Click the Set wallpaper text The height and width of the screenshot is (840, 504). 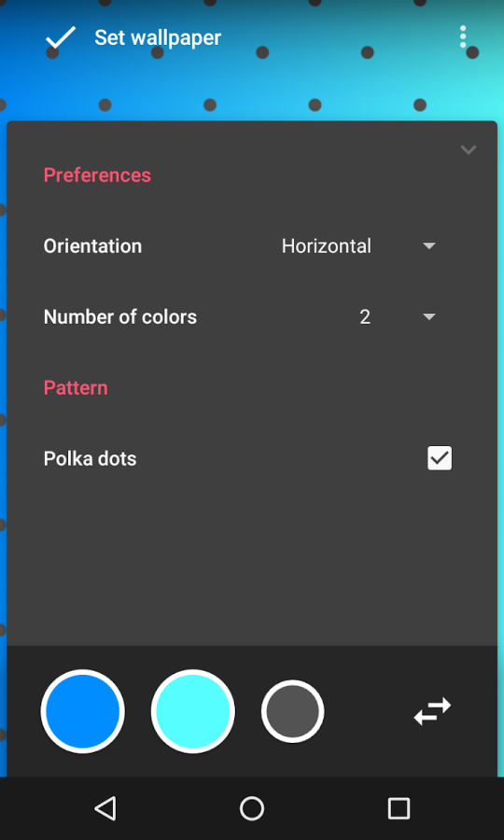158,37
